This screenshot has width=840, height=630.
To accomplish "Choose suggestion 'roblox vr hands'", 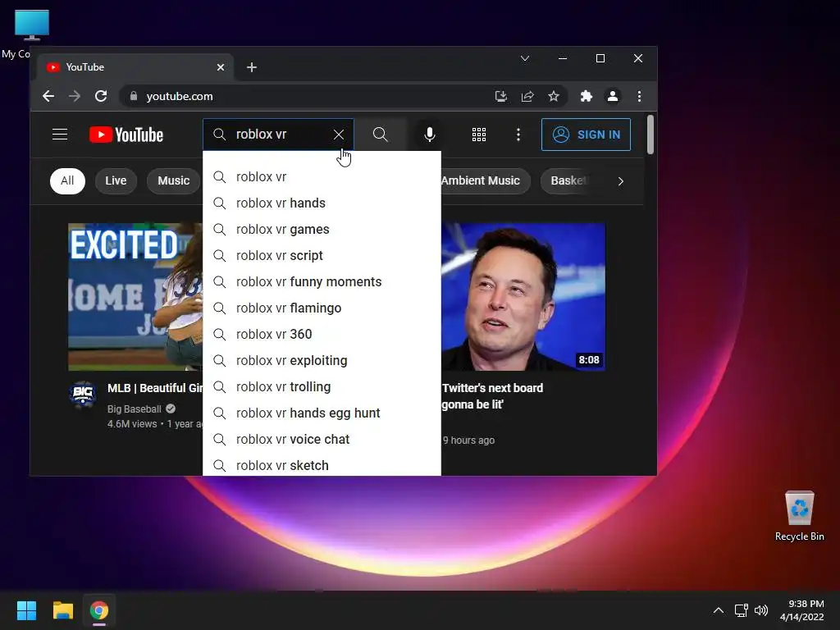I will tap(322, 203).
